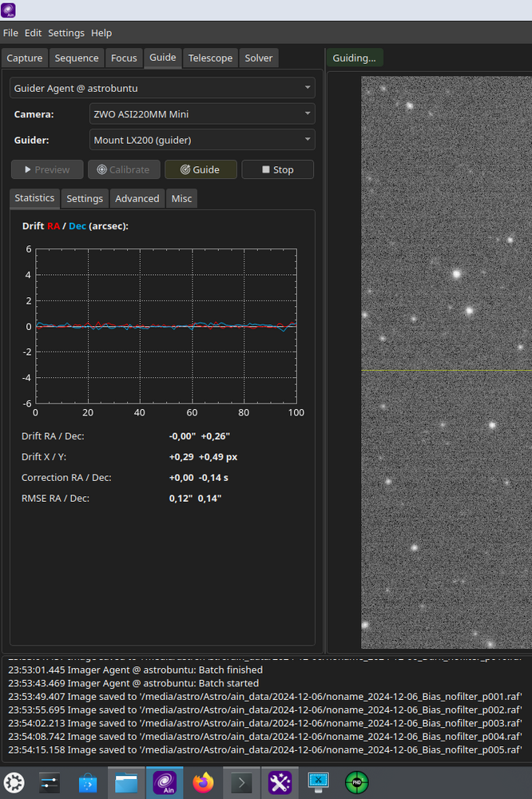Viewport: 532px width, 799px height.
Task: Open the Settings menu in menu bar
Action: coord(66,33)
